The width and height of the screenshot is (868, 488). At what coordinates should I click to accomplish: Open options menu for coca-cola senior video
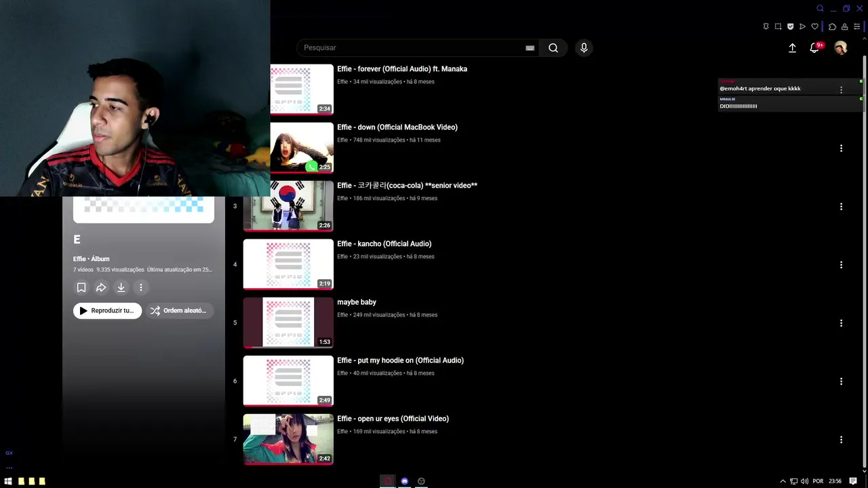841,206
